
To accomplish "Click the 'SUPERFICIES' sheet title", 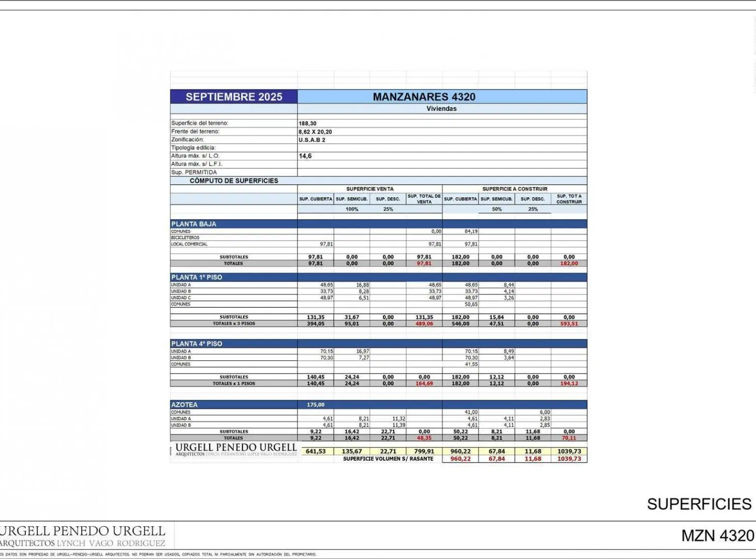I will coord(699,504).
